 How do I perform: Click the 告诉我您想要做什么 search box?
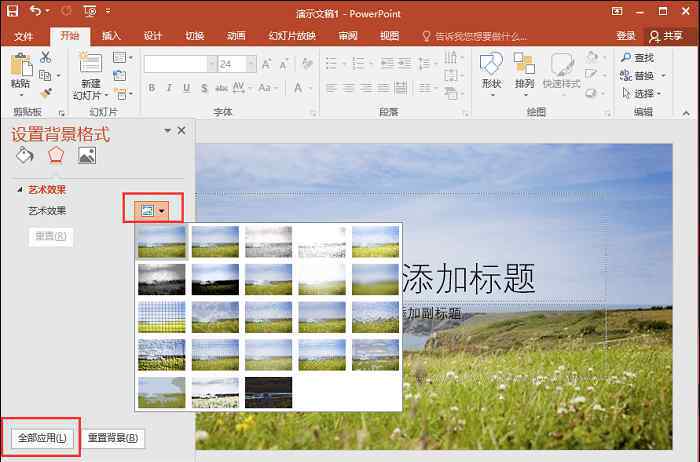point(480,35)
